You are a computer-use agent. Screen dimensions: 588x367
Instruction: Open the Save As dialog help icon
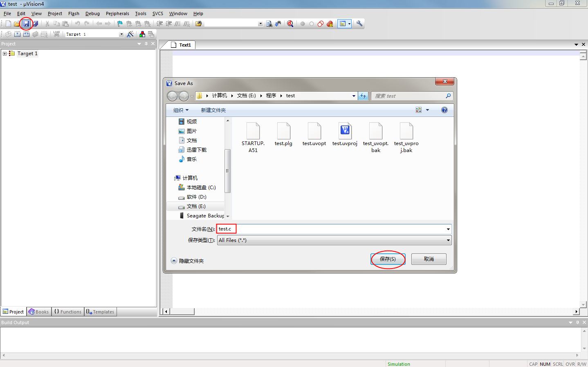pyautogui.click(x=444, y=110)
